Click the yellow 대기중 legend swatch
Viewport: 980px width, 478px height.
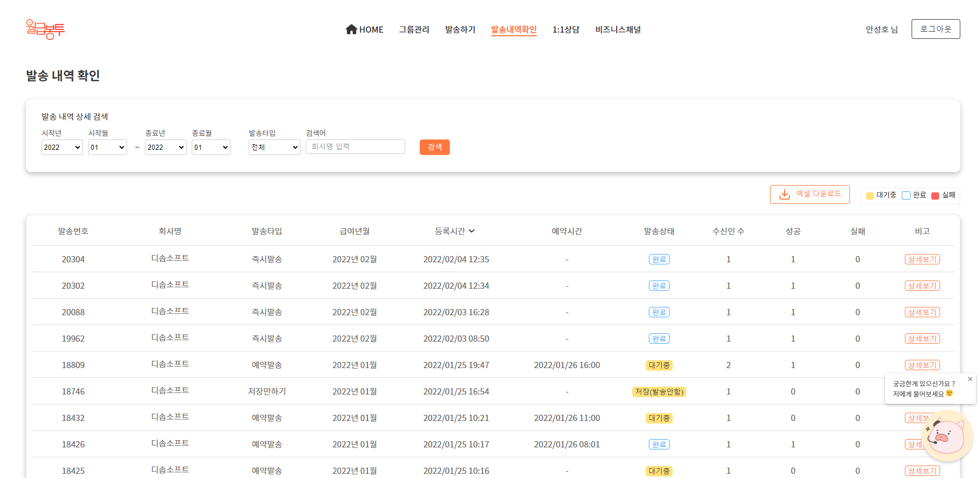pos(870,195)
